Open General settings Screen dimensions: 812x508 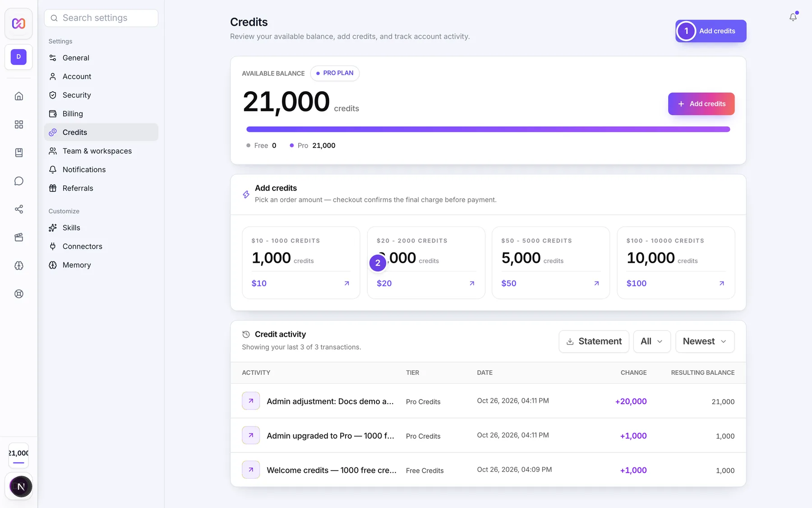101,58
